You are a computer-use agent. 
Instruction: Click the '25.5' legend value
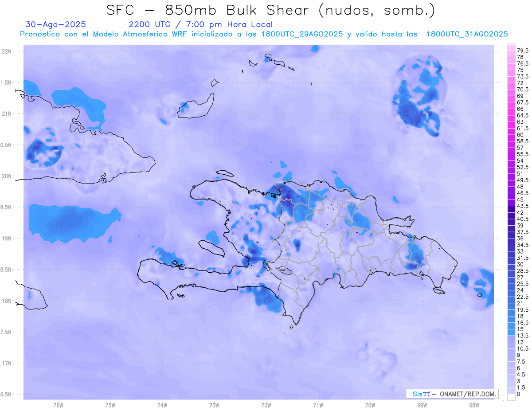tap(523, 284)
